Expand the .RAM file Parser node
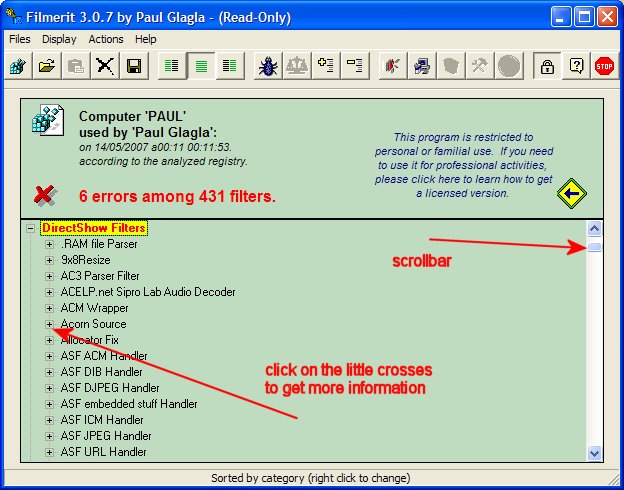Image resolution: width=624 pixels, height=490 pixels. click(x=49, y=244)
